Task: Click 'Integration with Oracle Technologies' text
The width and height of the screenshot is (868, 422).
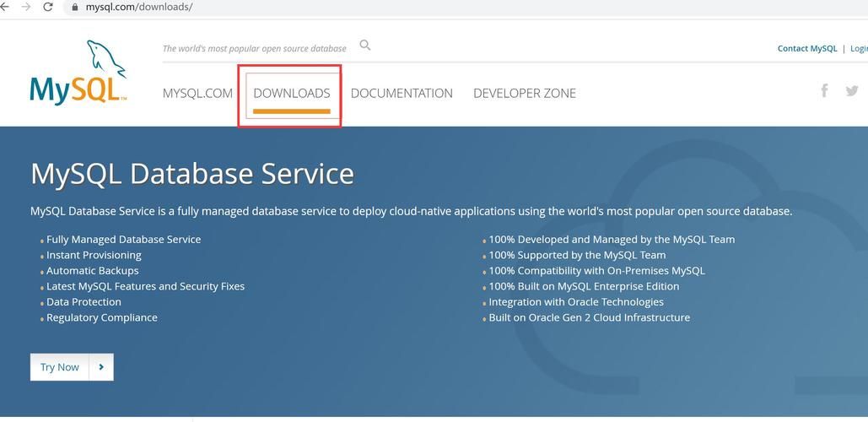Action: (576, 302)
